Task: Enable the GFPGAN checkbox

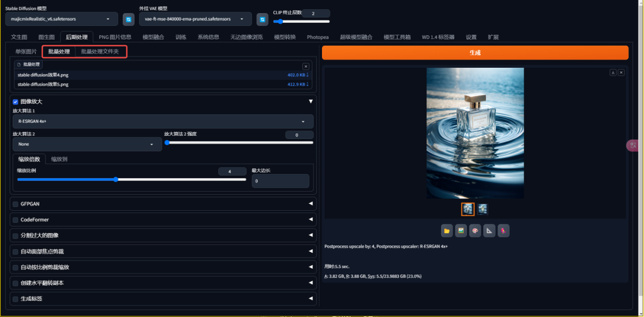Action: [16, 204]
